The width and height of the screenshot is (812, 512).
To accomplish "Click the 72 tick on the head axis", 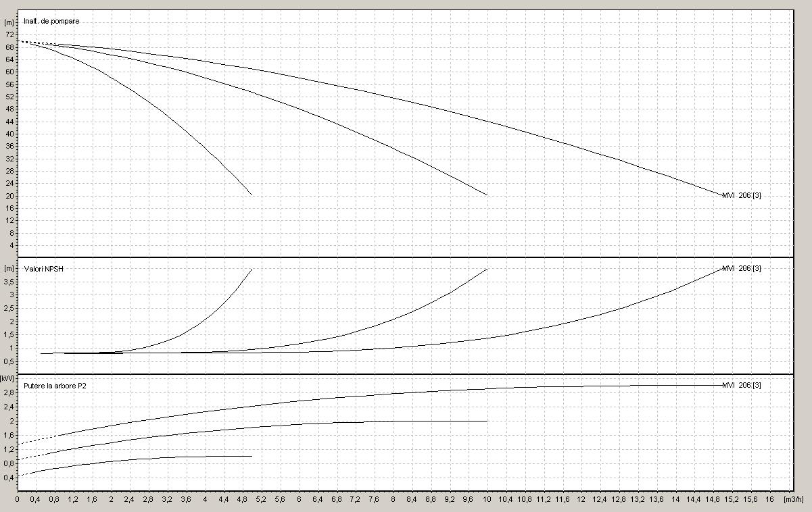I will pos(9,34).
